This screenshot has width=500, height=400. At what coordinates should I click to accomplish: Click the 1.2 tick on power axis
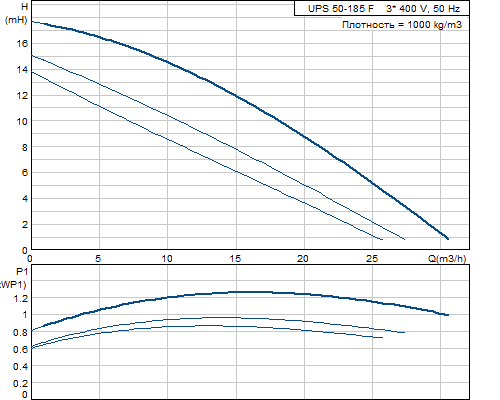tap(21, 298)
